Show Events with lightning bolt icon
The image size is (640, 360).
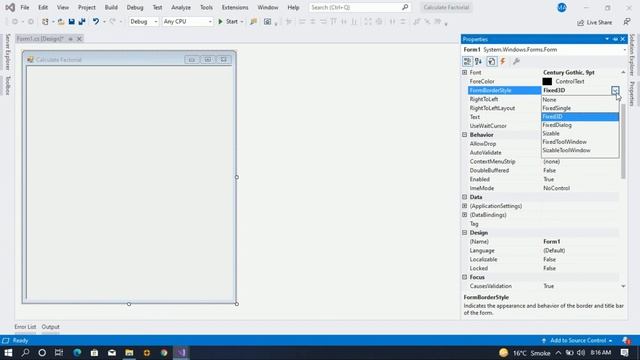(503, 62)
